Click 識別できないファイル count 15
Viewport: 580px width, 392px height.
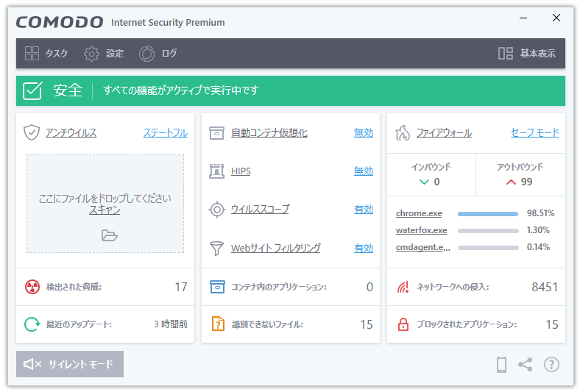[x=367, y=324]
